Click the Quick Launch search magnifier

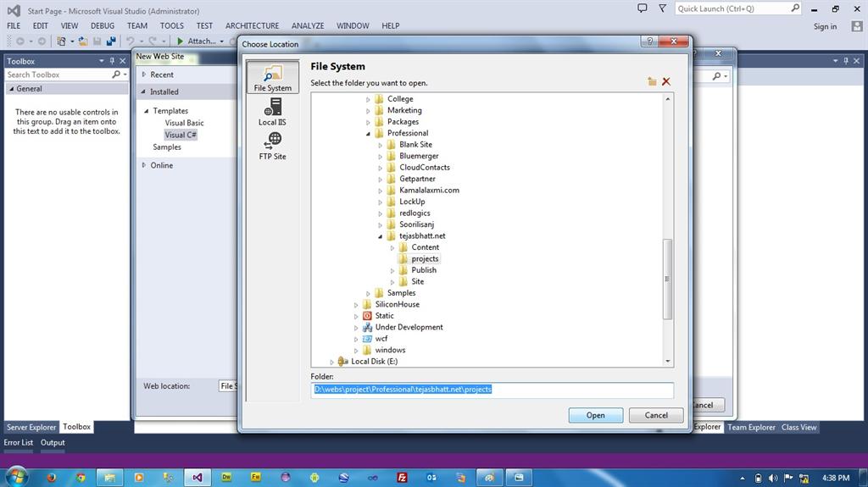pos(795,8)
